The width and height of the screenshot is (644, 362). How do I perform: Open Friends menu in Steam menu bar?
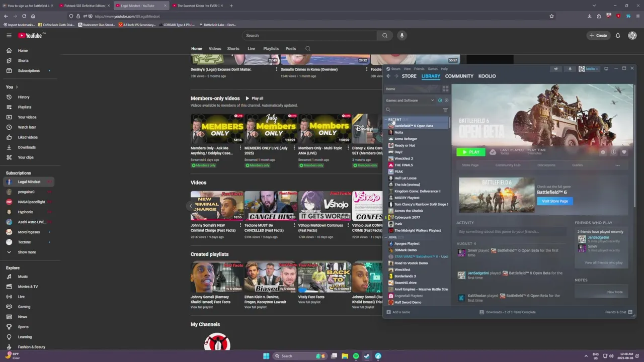[419, 69]
